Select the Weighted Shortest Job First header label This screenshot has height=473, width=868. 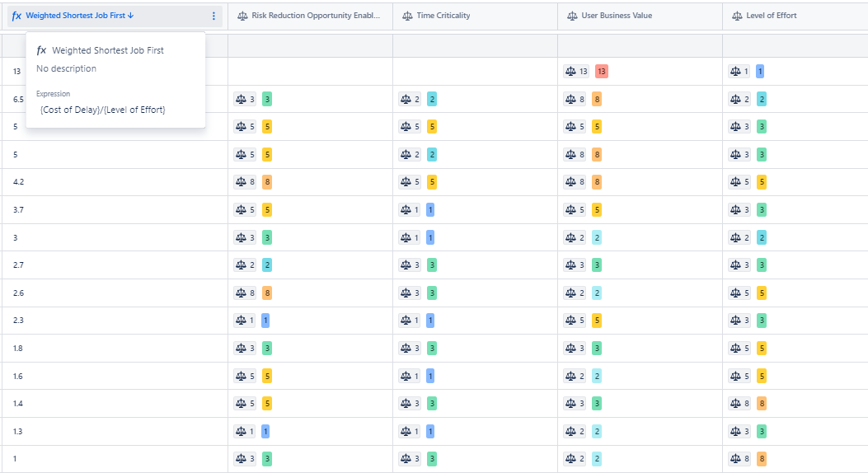pos(75,16)
